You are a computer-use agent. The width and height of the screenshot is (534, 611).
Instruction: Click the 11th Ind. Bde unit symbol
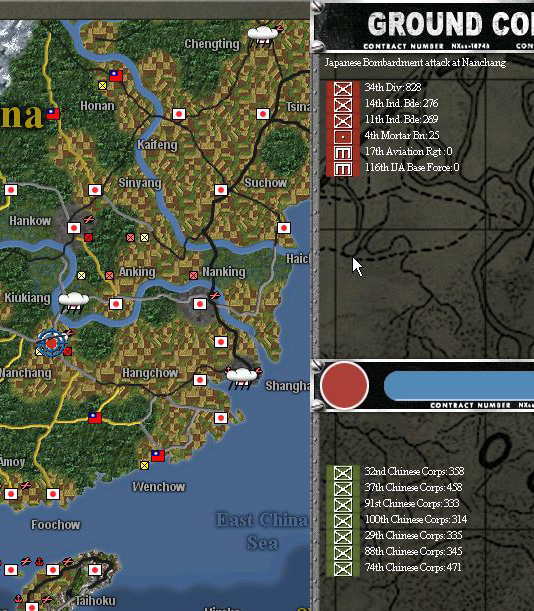tap(343, 121)
